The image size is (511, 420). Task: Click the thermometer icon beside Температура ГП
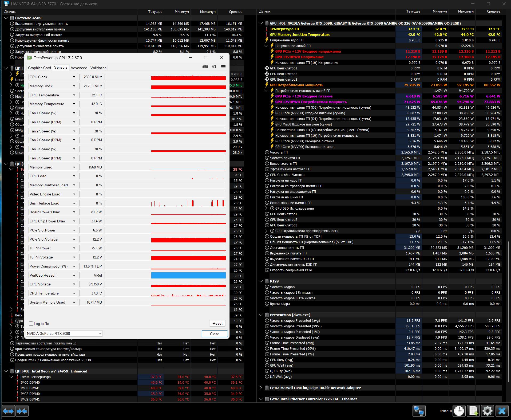point(267,29)
